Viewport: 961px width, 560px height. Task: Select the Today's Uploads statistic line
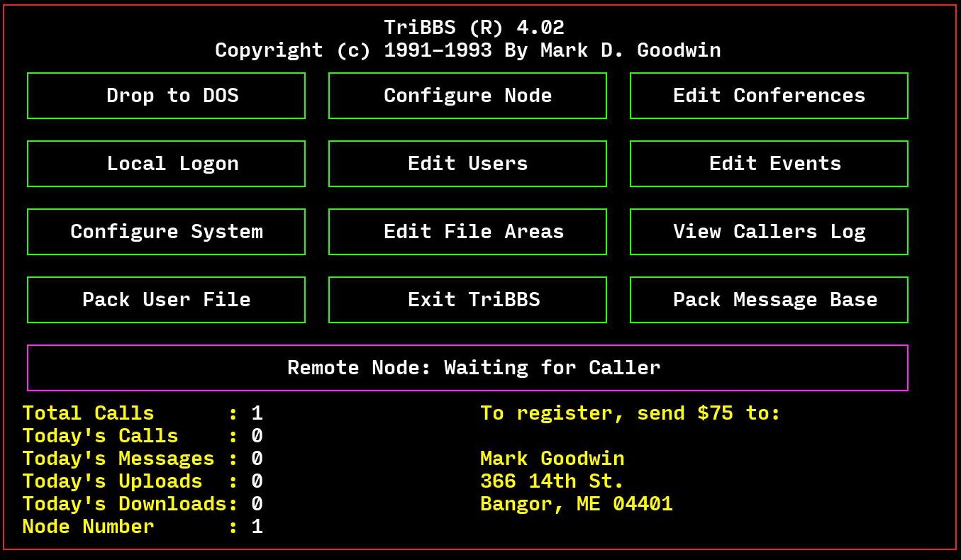click(x=143, y=481)
